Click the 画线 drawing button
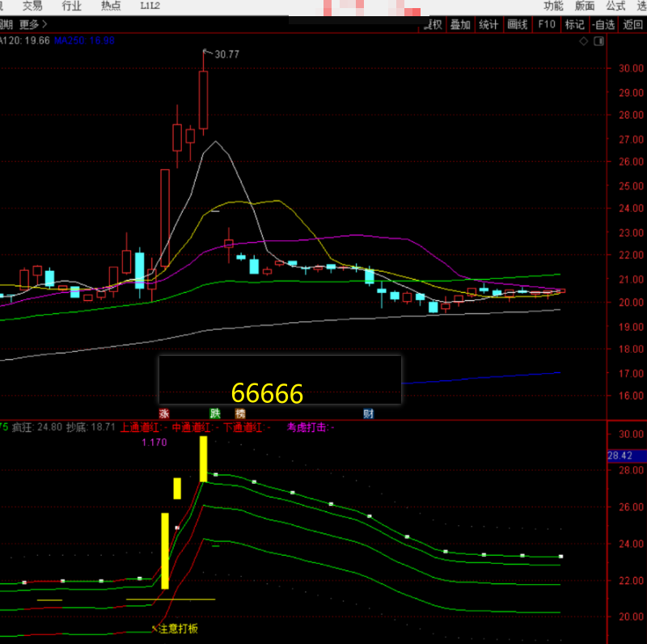 point(517,25)
